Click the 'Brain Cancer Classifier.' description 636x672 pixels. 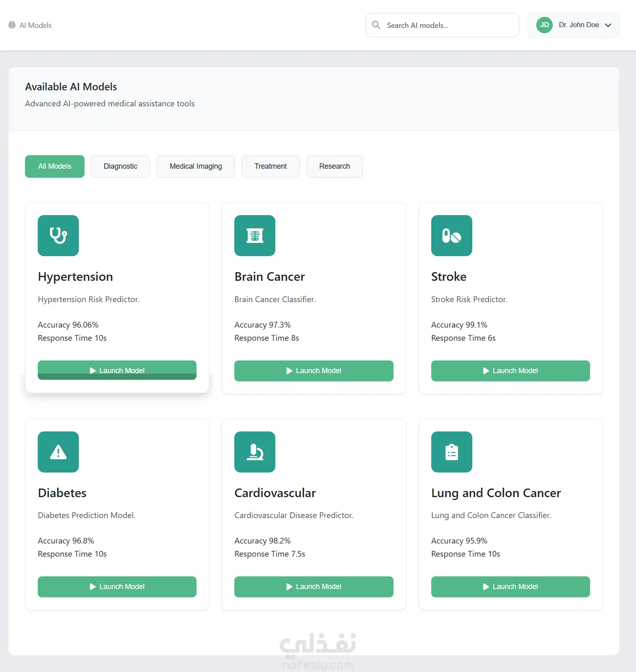pos(275,299)
